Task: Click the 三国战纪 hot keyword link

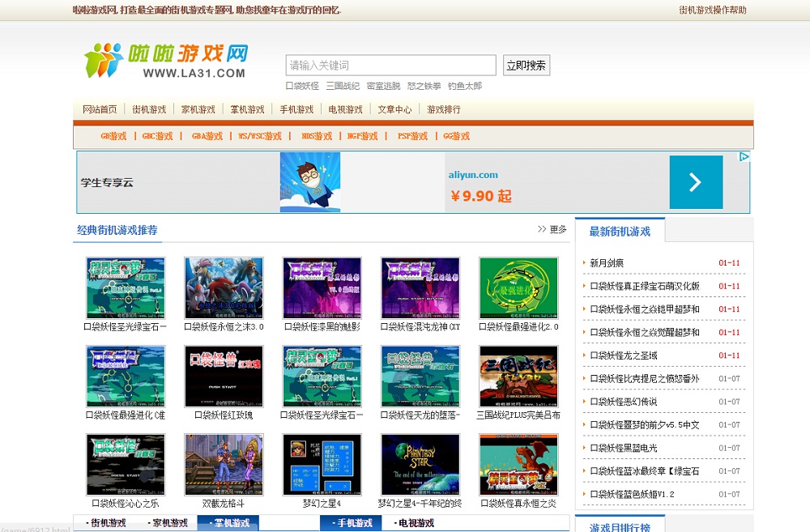Action: click(343, 86)
